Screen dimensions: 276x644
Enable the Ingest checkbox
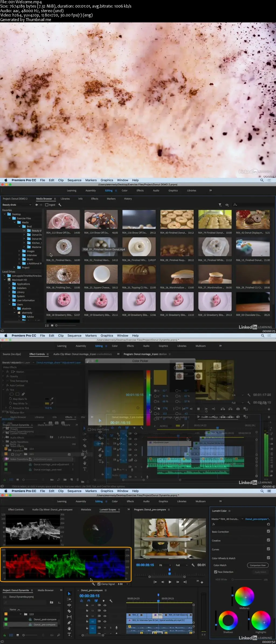pos(47,205)
